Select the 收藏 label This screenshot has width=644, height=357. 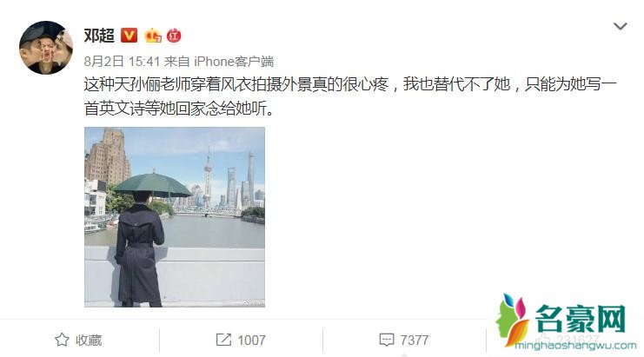click(89, 340)
